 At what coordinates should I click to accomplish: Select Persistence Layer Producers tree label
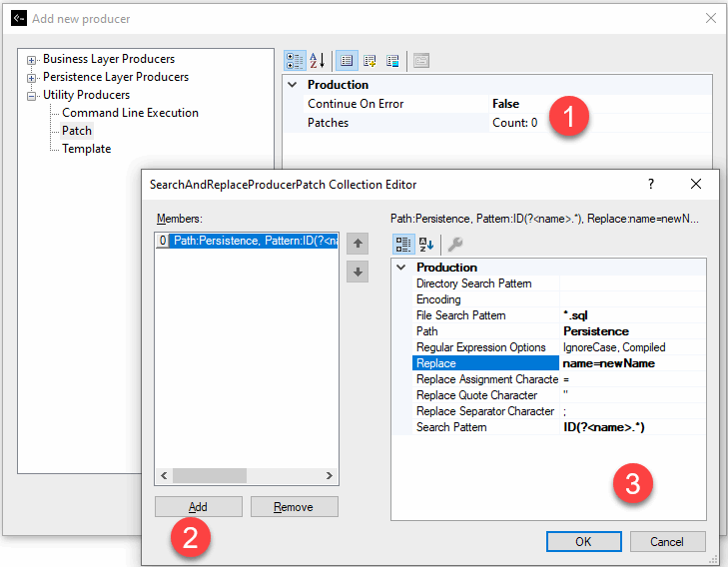(116, 77)
